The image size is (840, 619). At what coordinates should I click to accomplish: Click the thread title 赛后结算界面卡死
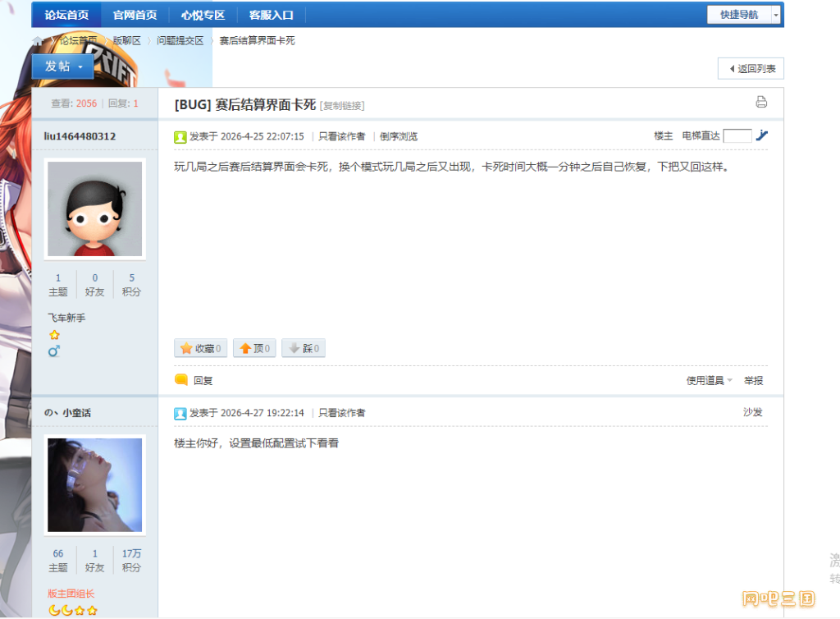click(x=265, y=104)
